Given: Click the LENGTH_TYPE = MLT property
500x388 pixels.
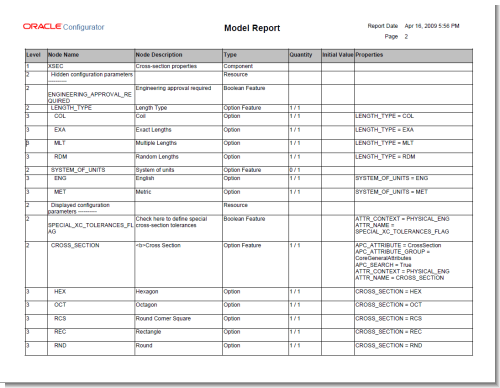Looking at the screenshot, I should click(384, 143).
